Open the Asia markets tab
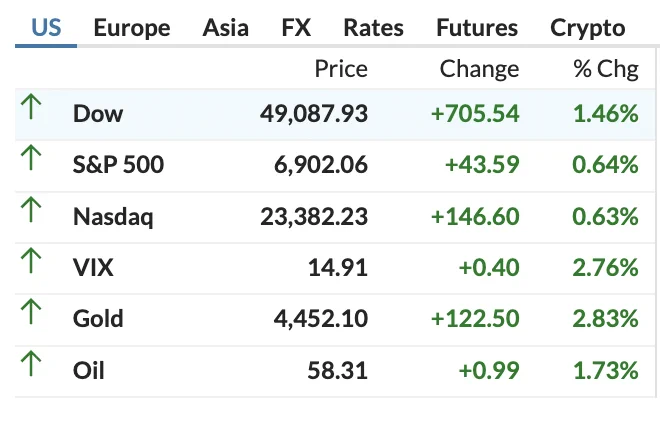This screenshot has width=660, height=424. [226, 28]
